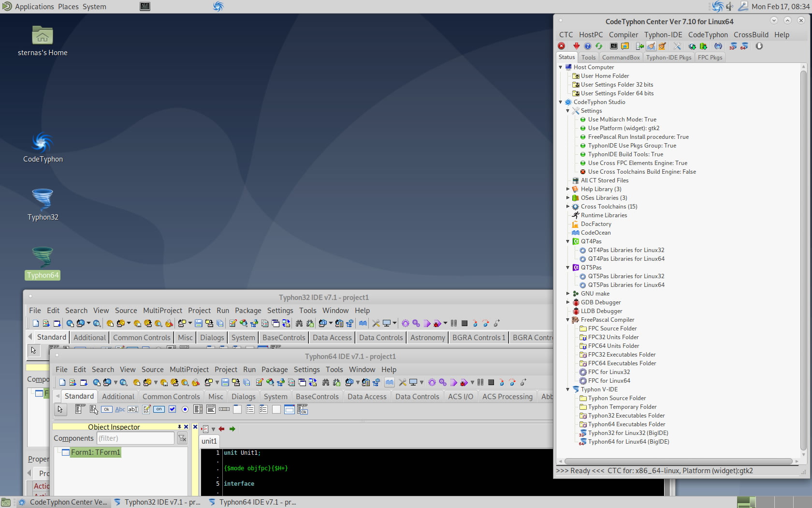Click the selection arrow tool in Typhon64 palette

coord(60,410)
